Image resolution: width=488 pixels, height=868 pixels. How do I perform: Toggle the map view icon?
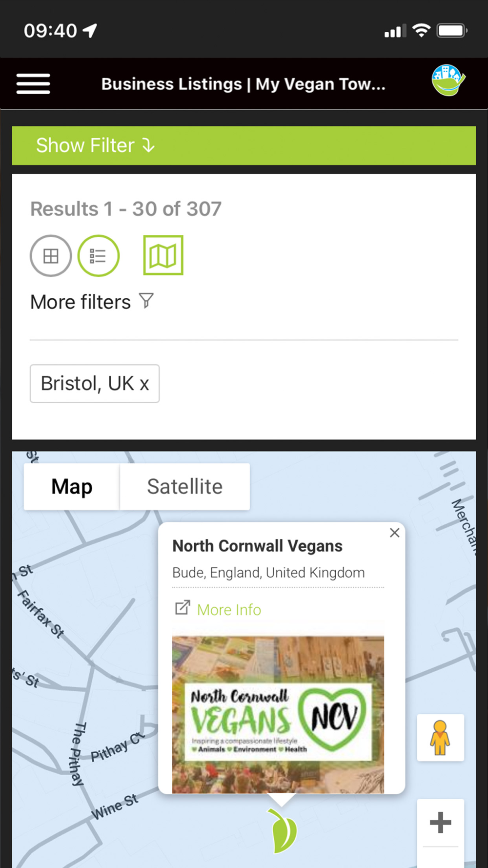point(163,255)
